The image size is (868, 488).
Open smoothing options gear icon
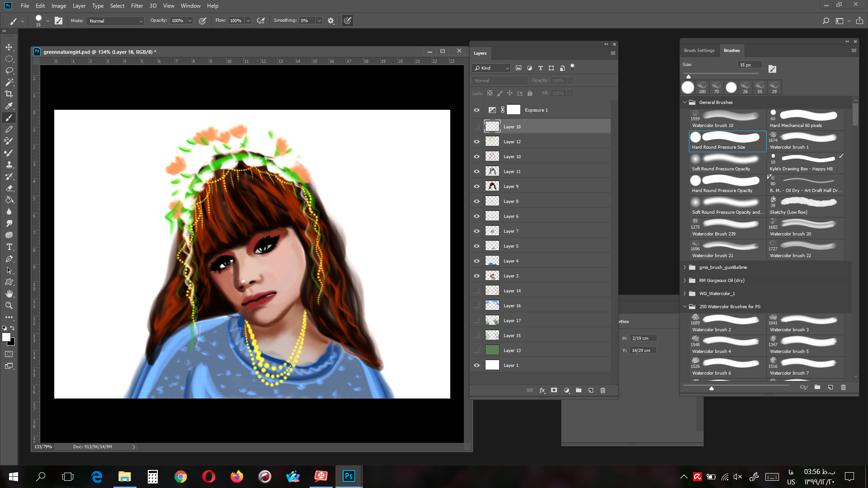coord(331,21)
